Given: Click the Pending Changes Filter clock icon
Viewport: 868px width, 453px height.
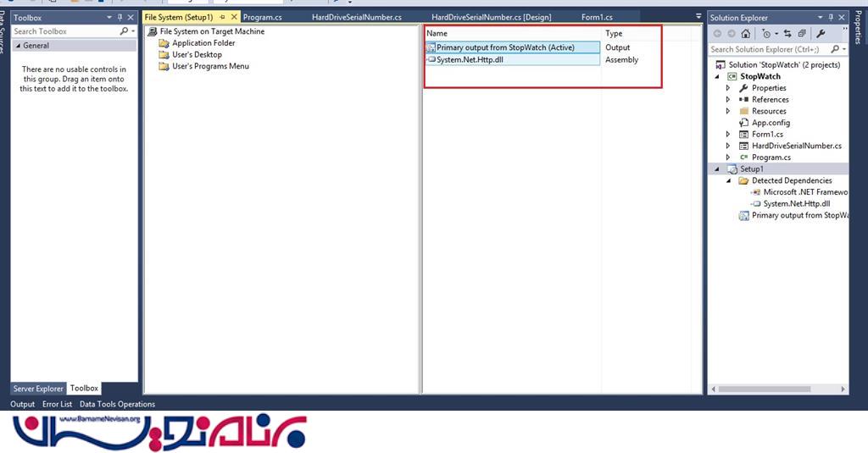Looking at the screenshot, I should (766, 34).
